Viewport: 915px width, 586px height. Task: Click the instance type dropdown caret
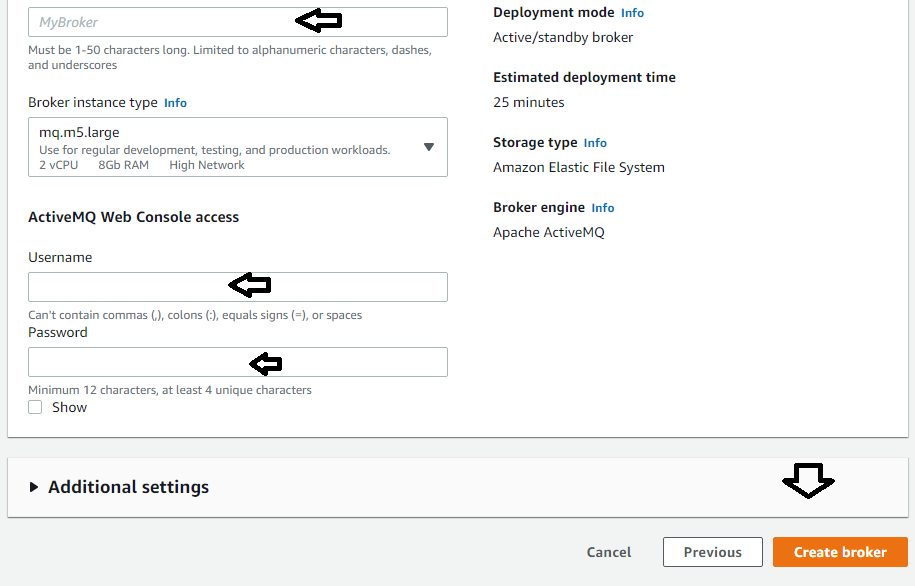coord(429,146)
